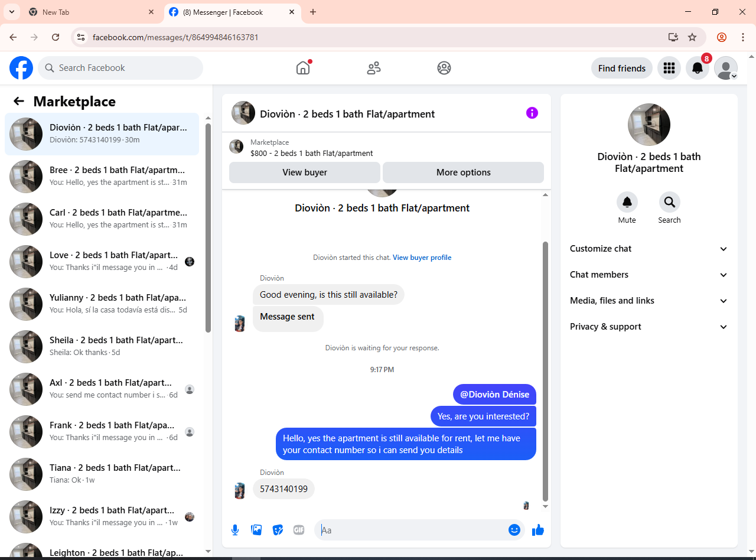Screen dimensions: 756x560
Task: Go back with the browser back arrow
Action: [x=13, y=37]
